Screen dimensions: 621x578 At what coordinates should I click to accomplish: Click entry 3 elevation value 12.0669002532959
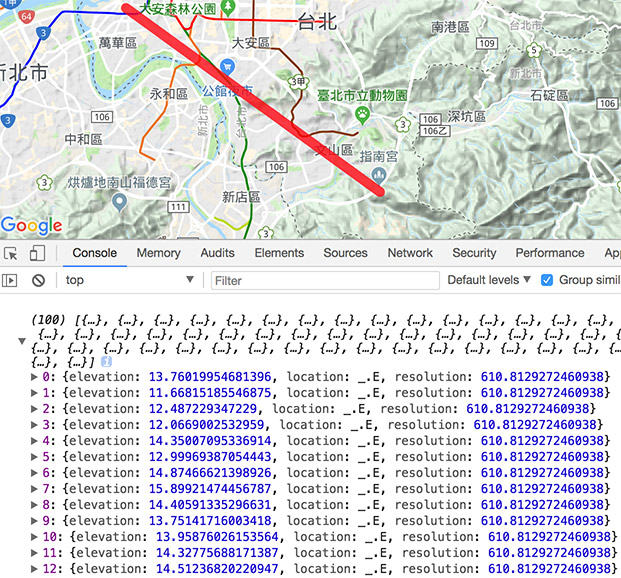[x=206, y=425]
